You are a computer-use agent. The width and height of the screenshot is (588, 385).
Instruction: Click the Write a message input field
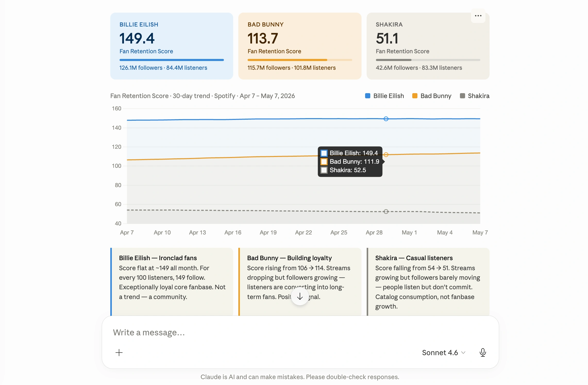300,332
